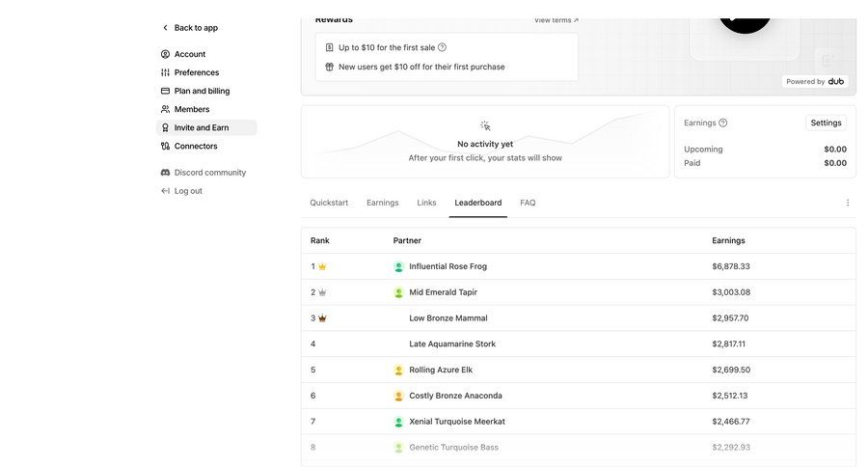Click the Members people icon
The width and height of the screenshot is (868, 467).
[x=165, y=109]
